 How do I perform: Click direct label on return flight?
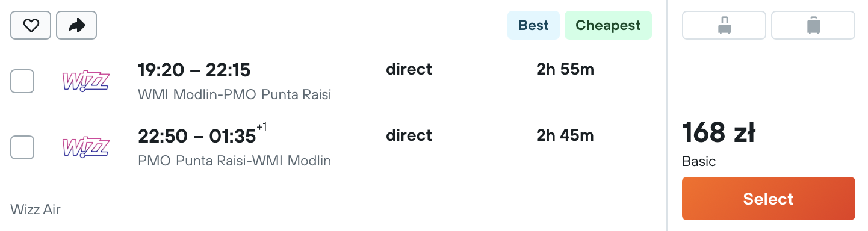[x=409, y=135]
